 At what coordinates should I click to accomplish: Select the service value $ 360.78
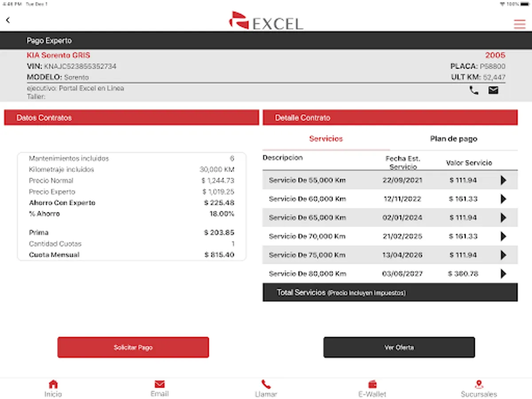point(463,274)
